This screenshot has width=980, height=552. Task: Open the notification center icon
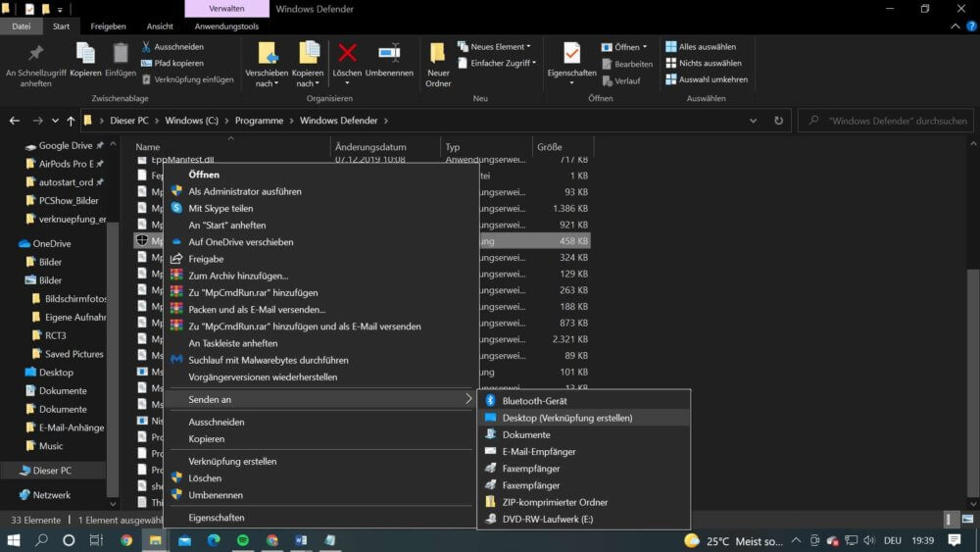(954, 540)
